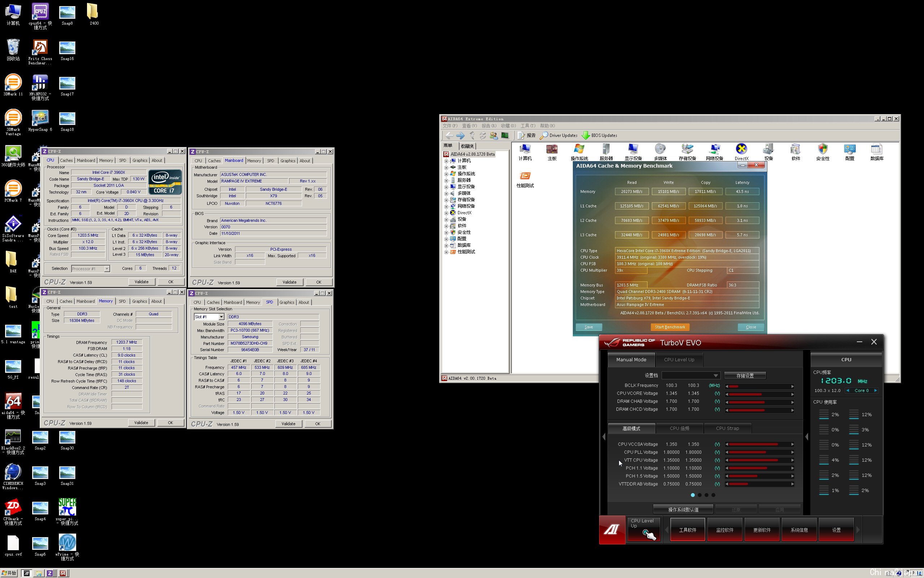The width and height of the screenshot is (924, 578).
Task: Click Start Benchmark button
Action: pos(670,327)
